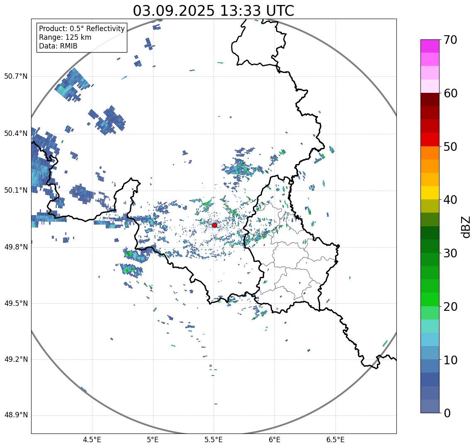Click the 5°E longitude label

click(x=153, y=440)
